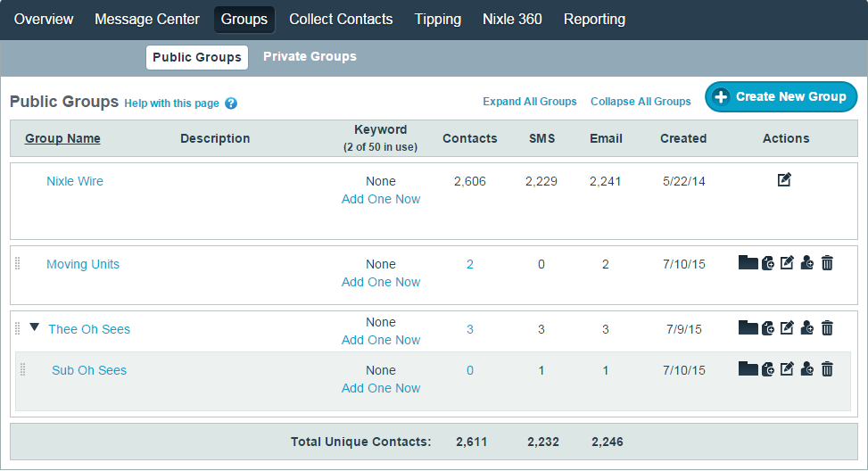View Moving Units contacts count 2

470,265
